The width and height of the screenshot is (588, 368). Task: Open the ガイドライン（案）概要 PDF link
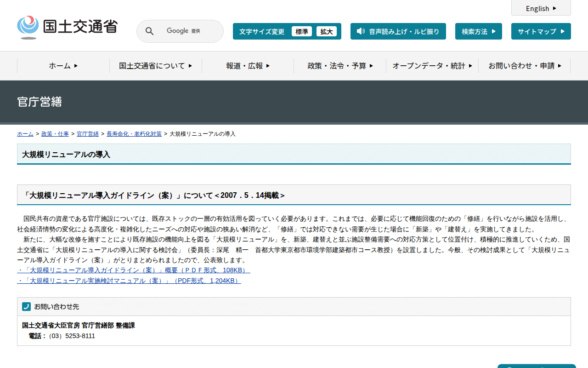click(x=133, y=270)
